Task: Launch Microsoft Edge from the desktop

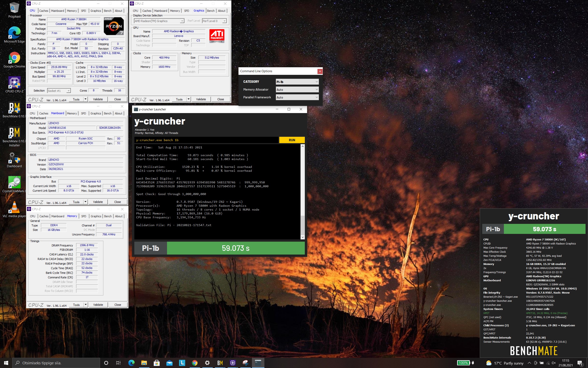Action: (x=14, y=35)
